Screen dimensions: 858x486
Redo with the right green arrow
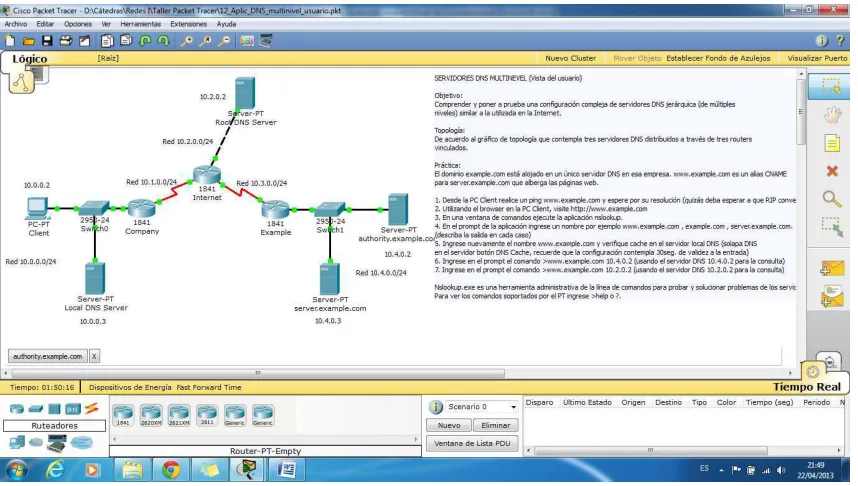[164, 41]
